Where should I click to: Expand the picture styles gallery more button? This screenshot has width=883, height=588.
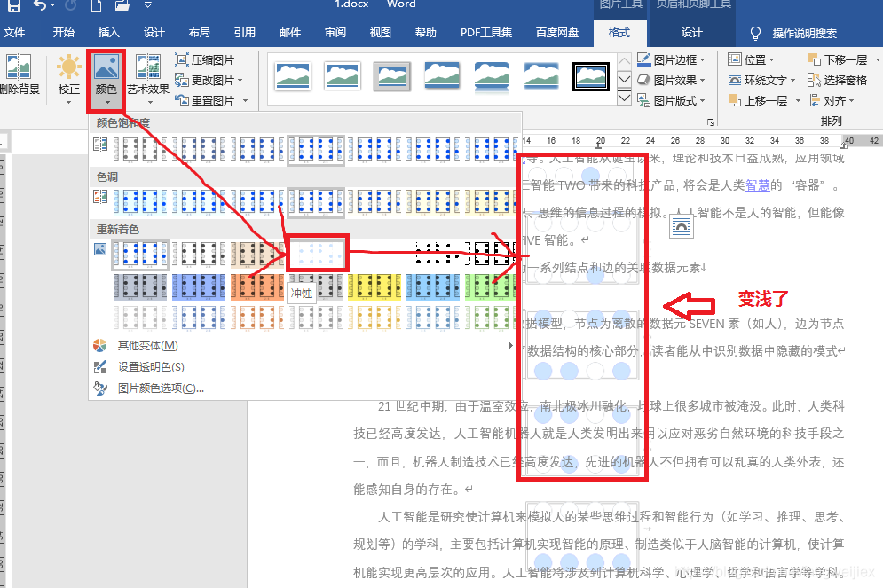click(624, 98)
